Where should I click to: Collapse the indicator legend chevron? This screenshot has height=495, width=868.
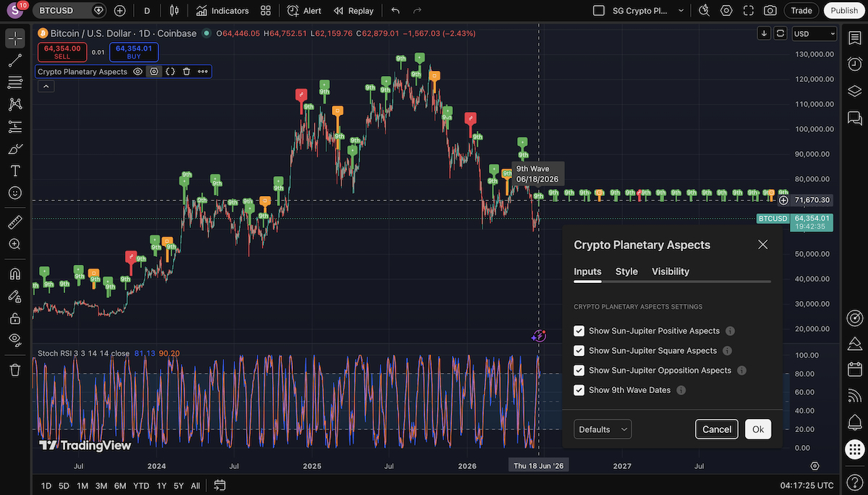(45, 86)
